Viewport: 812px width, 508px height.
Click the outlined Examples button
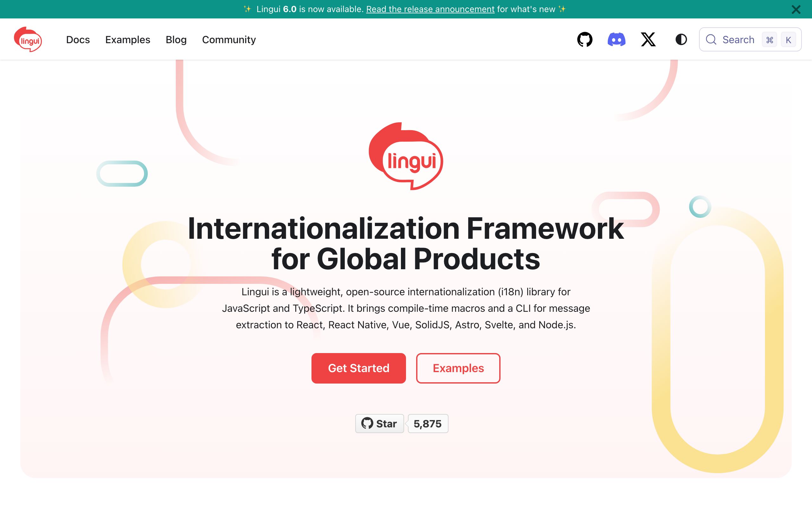[458, 368]
